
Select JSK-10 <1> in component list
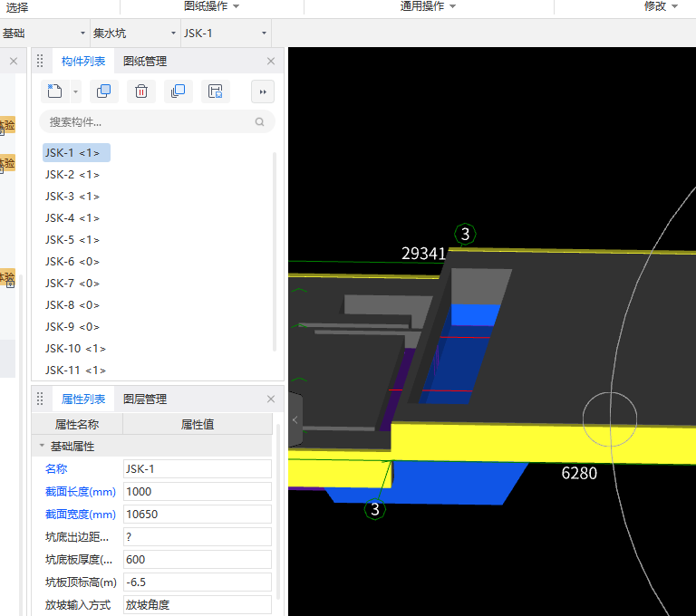tap(75, 349)
